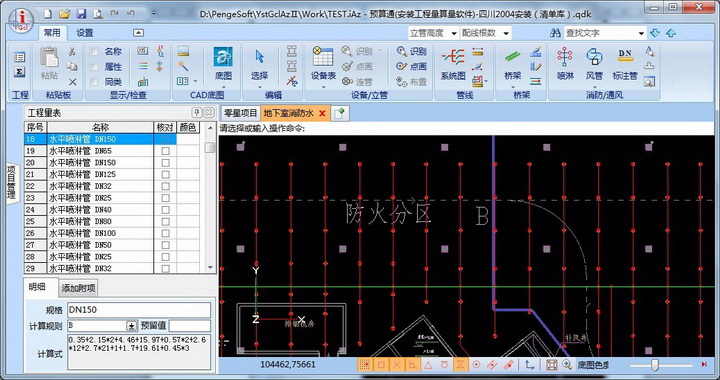
Task: Select the 明细 tab
Action: 37,287
